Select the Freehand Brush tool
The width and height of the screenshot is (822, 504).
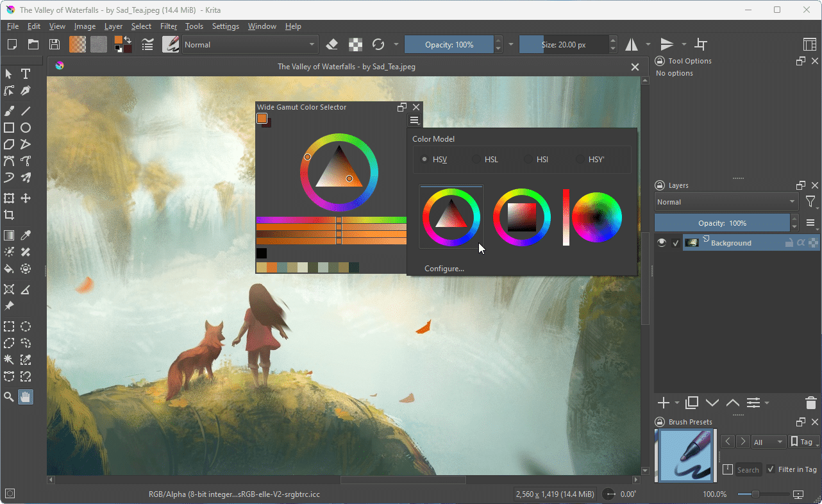(x=8, y=110)
